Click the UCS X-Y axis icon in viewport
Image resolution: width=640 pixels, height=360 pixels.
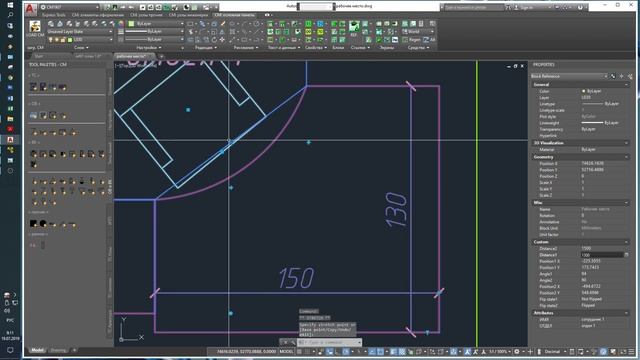131,329
